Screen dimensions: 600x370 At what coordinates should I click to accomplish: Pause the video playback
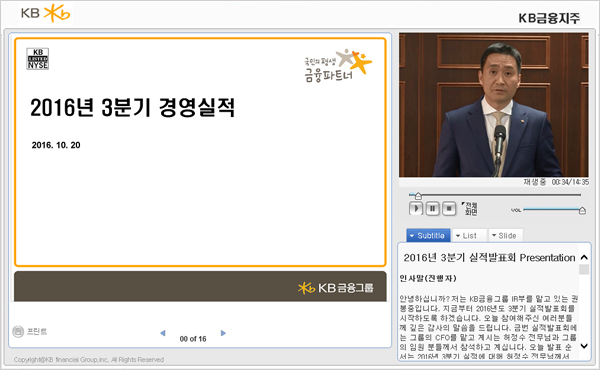(432, 209)
